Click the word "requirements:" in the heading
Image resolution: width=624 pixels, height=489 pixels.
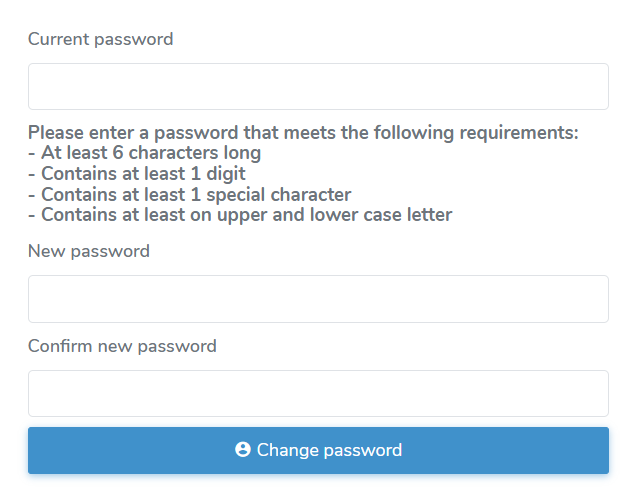point(524,133)
